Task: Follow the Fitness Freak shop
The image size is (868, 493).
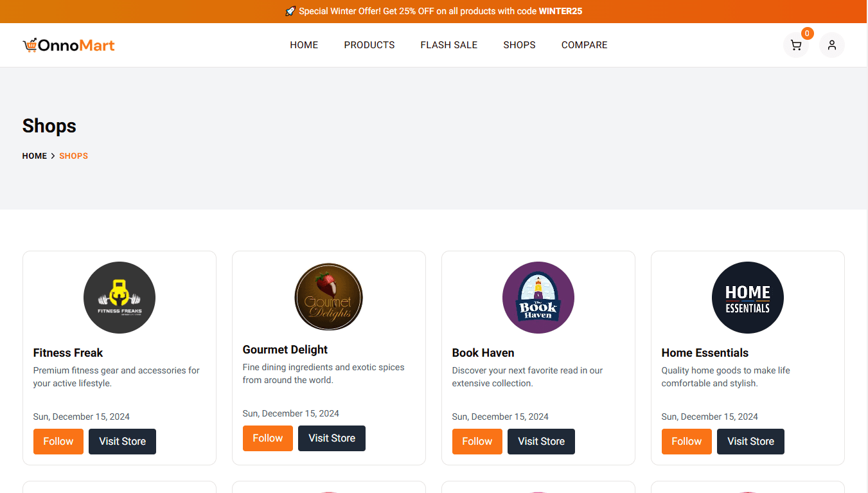Action: (x=58, y=442)
